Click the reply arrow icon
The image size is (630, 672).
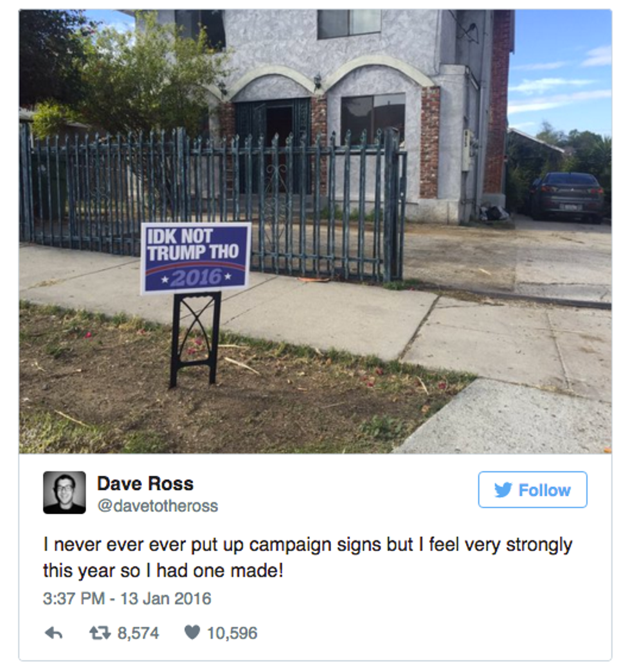coord(53,633)
